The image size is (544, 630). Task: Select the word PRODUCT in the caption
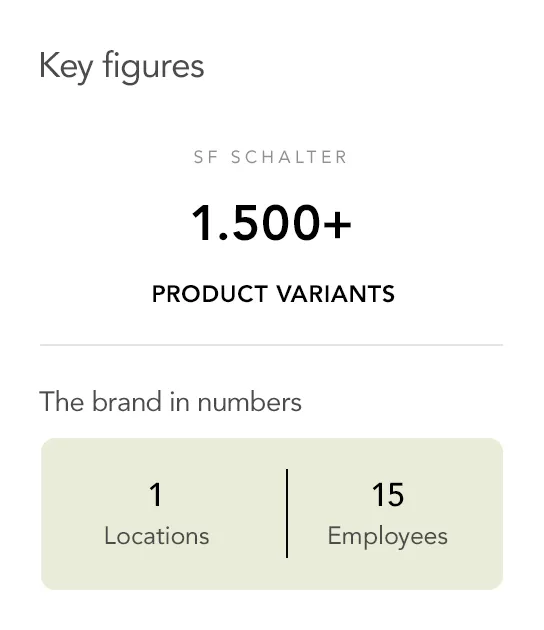[210, 294]
